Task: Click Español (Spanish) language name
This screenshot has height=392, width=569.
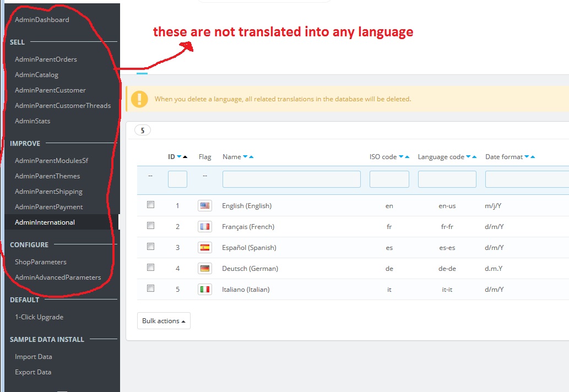Action: [x=249, y=248]
